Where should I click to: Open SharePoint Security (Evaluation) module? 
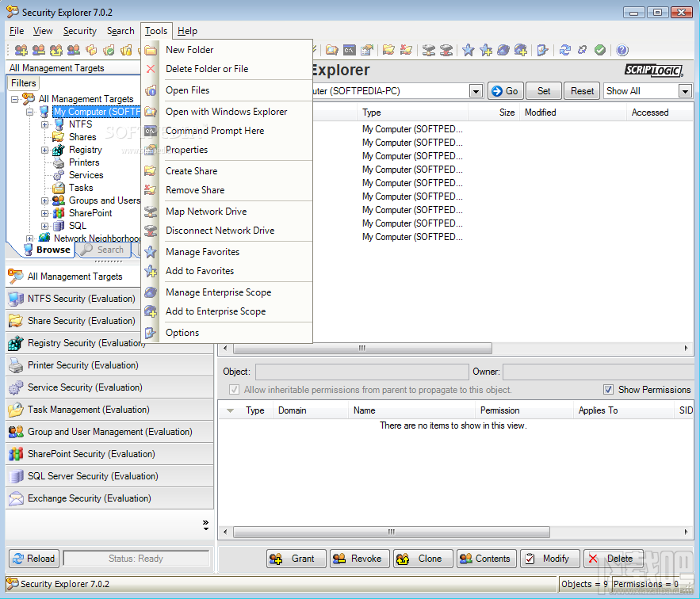(x=109, y=454)
